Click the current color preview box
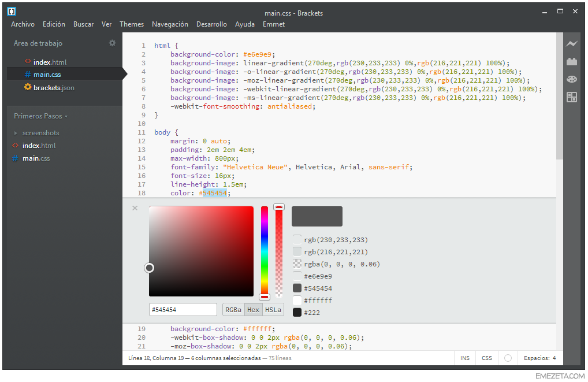The image size is (588, 382). click(317, 216)
